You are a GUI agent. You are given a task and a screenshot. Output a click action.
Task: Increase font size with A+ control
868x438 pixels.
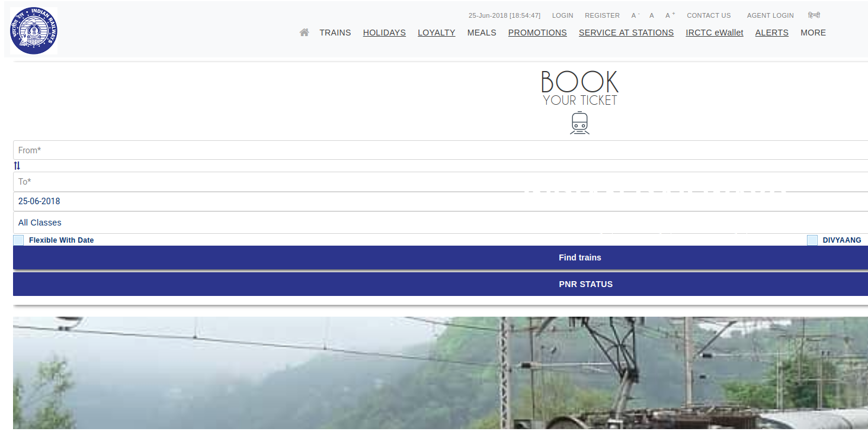670,15
